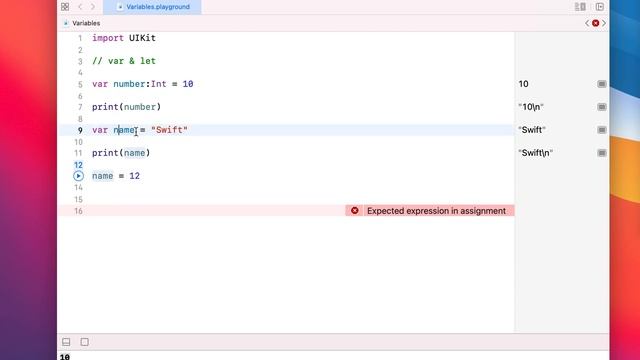640x360 pixels.
Task: Toggle the editor options icon
Action: point(580,7)
